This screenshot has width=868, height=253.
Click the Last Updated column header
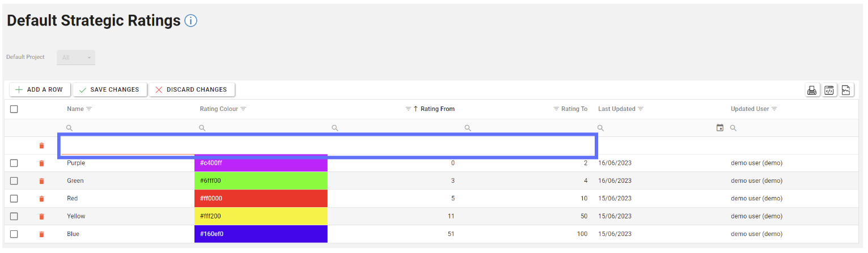(x=616, y=109)
